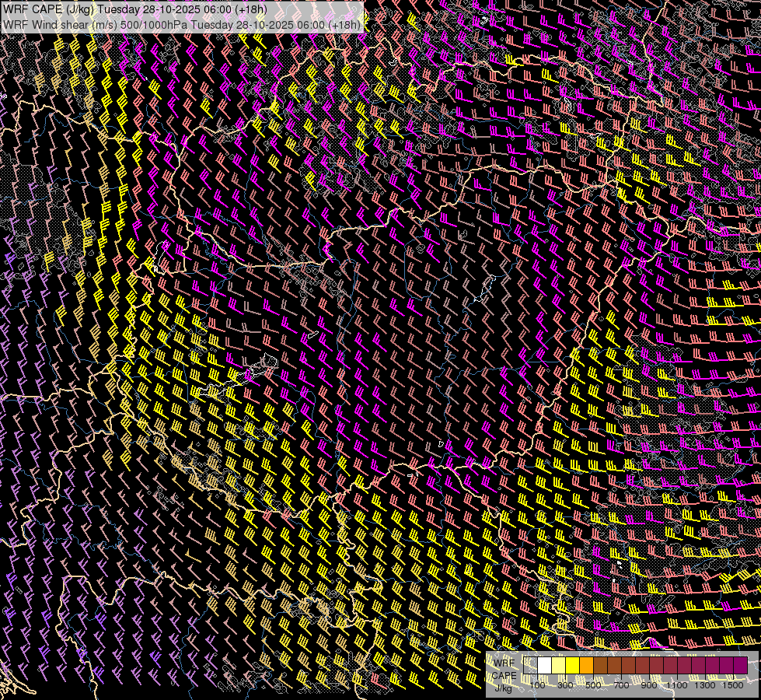The width and height of the screenshot is (761, 700).
Task: Click the 'WRF Wind shear (m/s) 500/1000hPa' title line
Action: pyautogui.click(x=182, y=25)
